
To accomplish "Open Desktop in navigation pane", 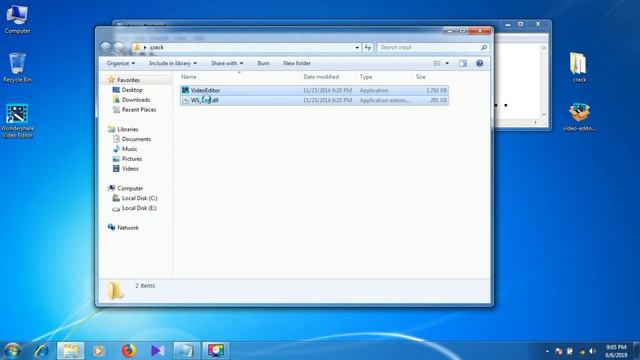I will coord(132,90).
